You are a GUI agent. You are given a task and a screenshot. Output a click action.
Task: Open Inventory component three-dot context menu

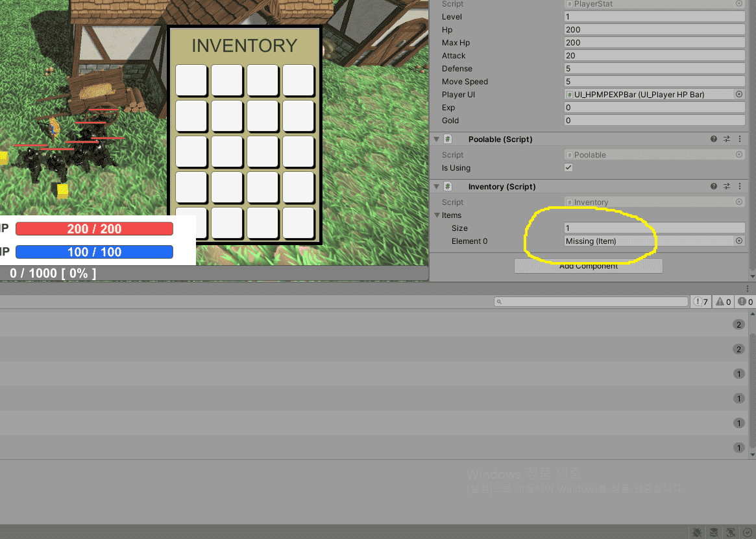coord(740,186)
